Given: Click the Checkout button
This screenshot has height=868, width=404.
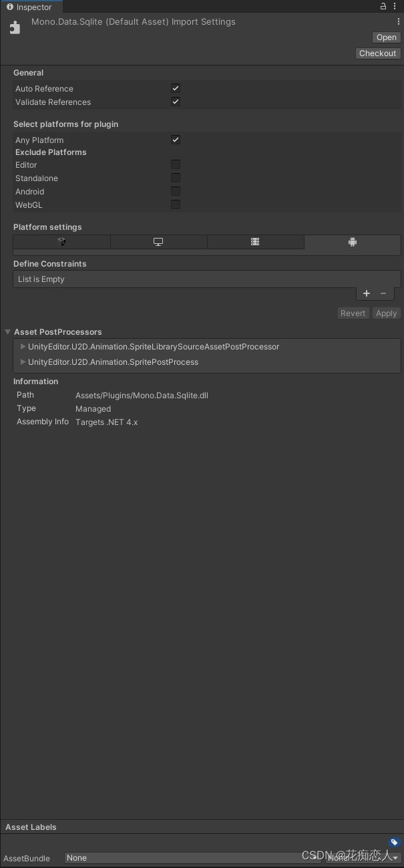Looking at the screenshot, I should (378, 53).
